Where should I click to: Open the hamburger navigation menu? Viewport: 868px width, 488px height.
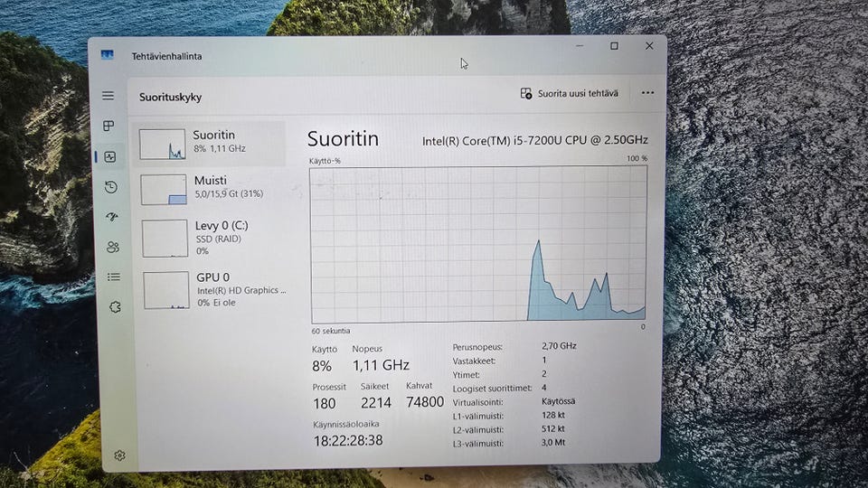point(108,96)
